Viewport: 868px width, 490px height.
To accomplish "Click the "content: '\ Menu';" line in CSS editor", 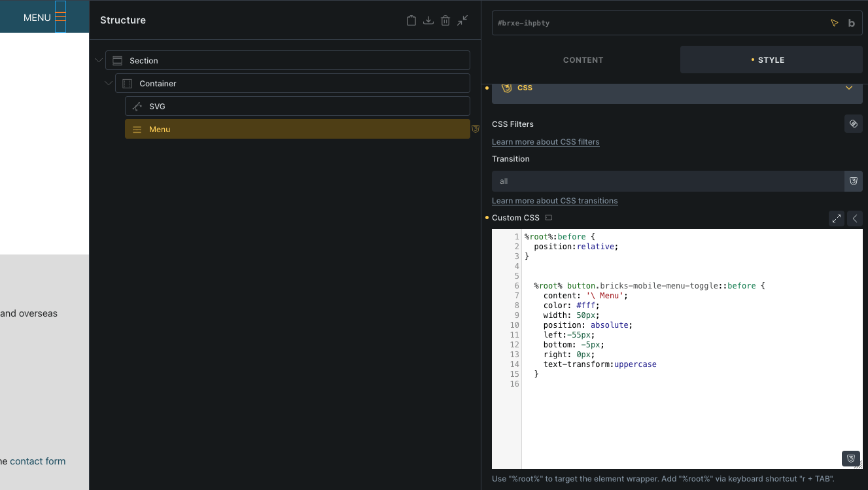I will point(585,296).
